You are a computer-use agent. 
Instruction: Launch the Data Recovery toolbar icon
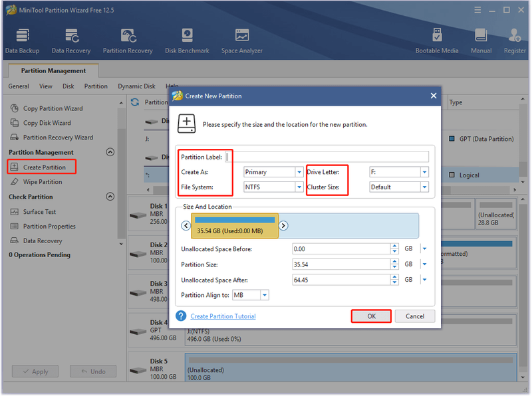(x=71, y=41)
